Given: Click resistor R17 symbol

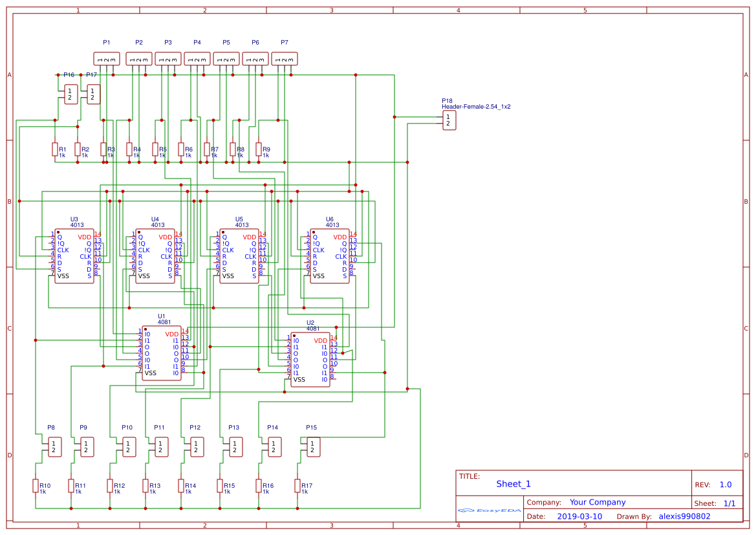Looking at the screenshot, I should (297, 485).
